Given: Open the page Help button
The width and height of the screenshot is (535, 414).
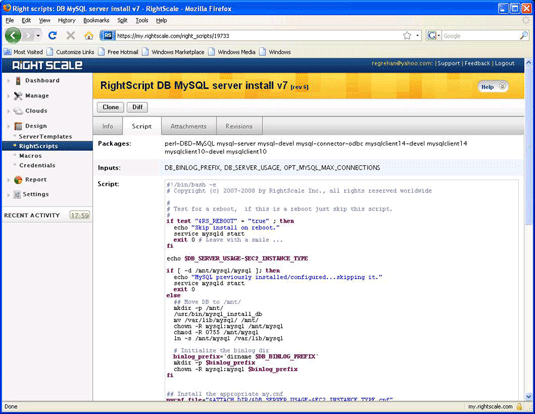Looking at the screenshot, I should [493, 87].
